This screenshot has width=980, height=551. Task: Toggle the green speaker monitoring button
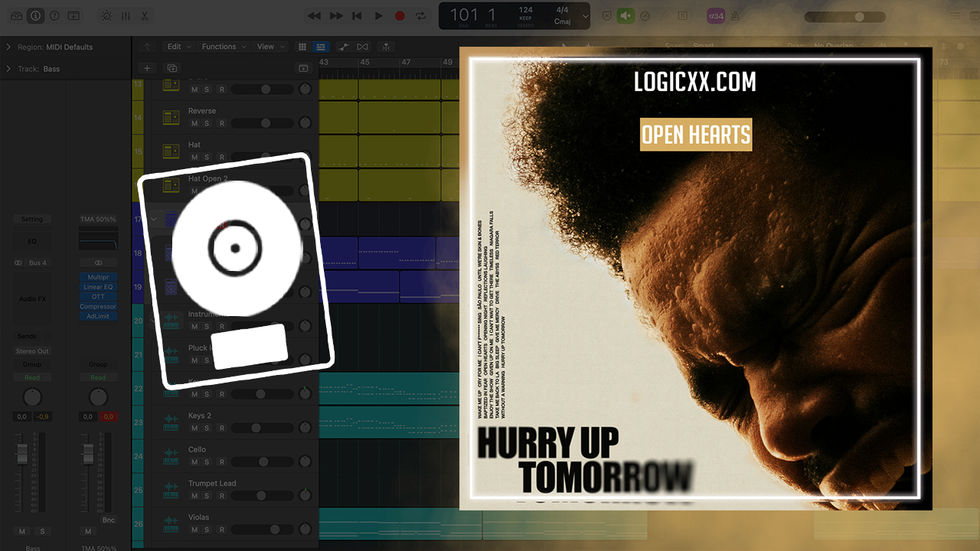[x=626, y=15]
